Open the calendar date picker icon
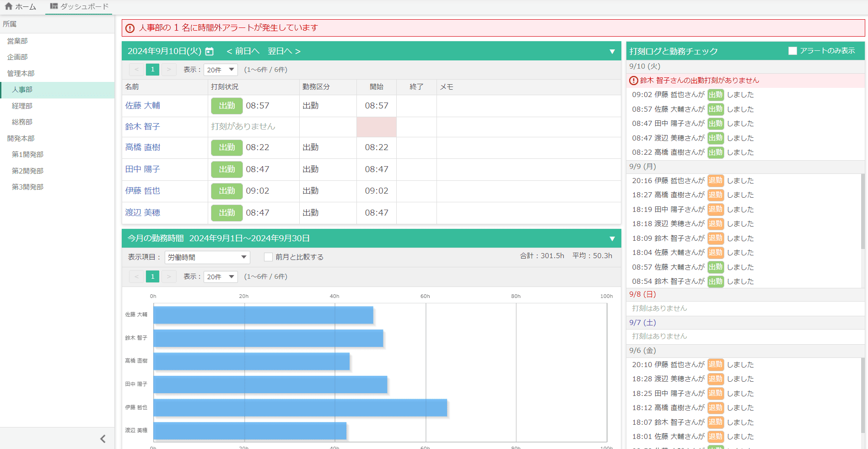868x449 pixels. coord(209,51)
